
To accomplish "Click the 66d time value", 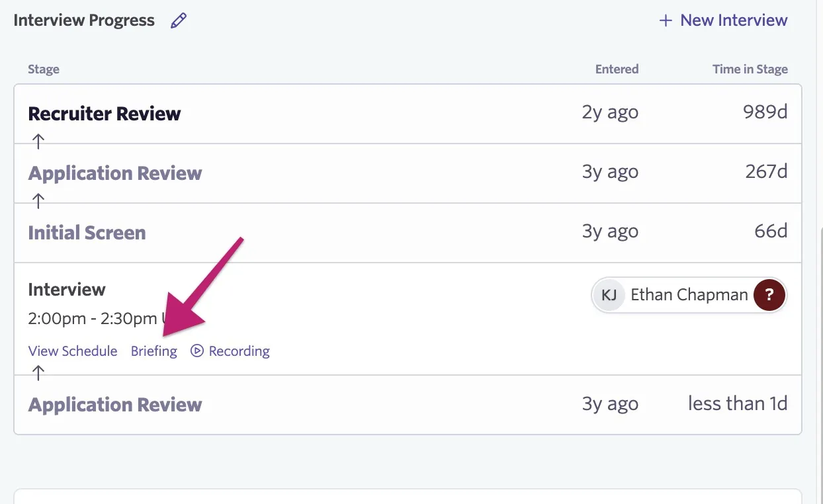I will click(771, 231).
